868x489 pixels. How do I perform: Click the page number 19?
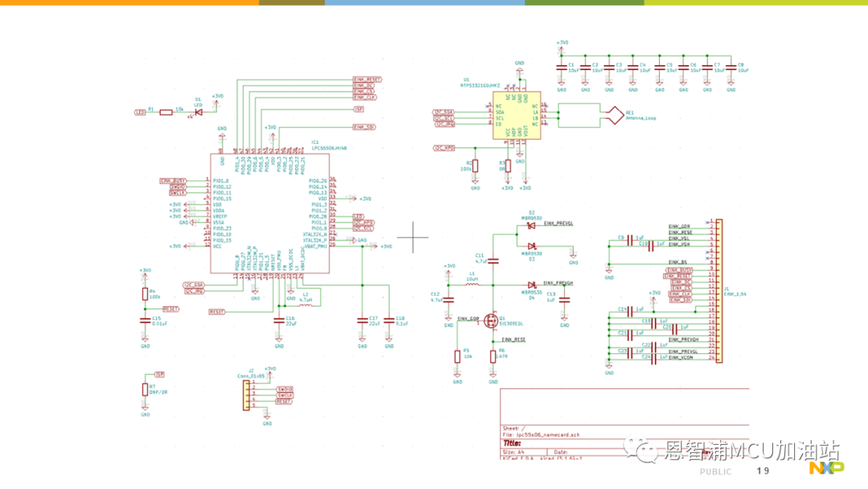pos(763,471)
